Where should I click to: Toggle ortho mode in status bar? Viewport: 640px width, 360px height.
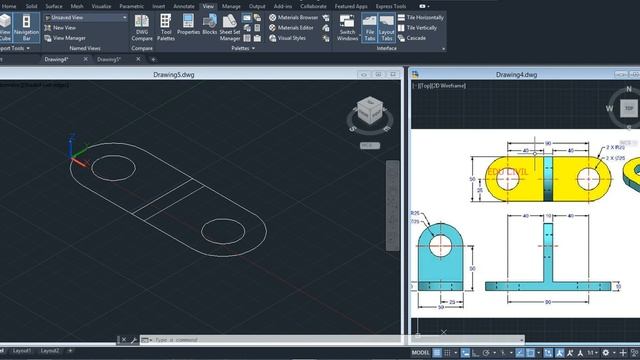coord(476,353)
